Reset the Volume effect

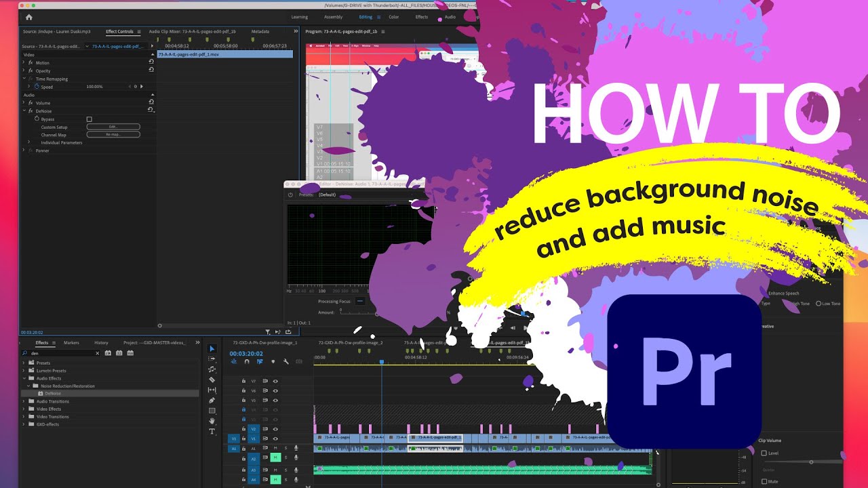(x=151, y=102)
